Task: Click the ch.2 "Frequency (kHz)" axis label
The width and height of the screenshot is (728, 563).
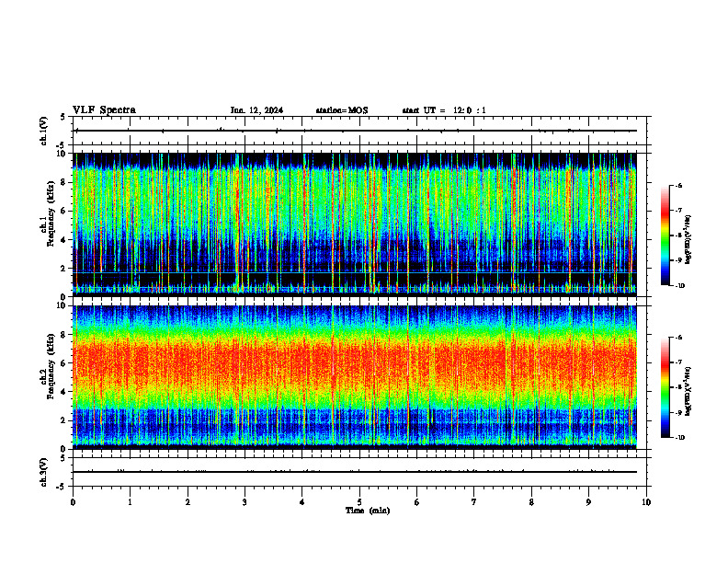Action: click(x=51, y=366)
